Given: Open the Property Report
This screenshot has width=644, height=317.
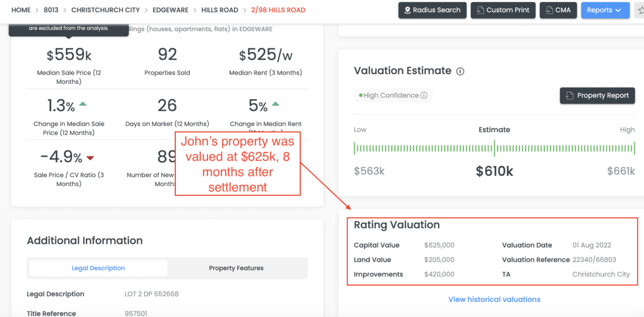Looking at the screenshot, I should [x=597, y=95].
